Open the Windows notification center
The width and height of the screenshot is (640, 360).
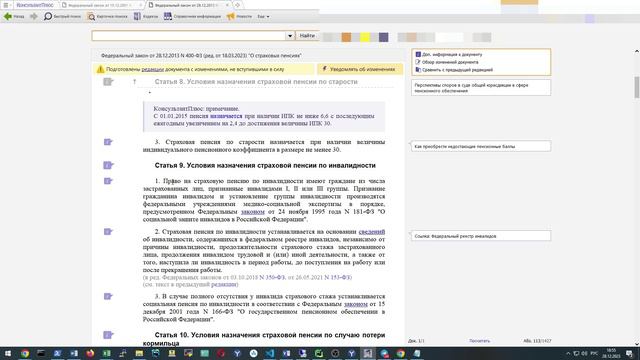click(629, 353)
